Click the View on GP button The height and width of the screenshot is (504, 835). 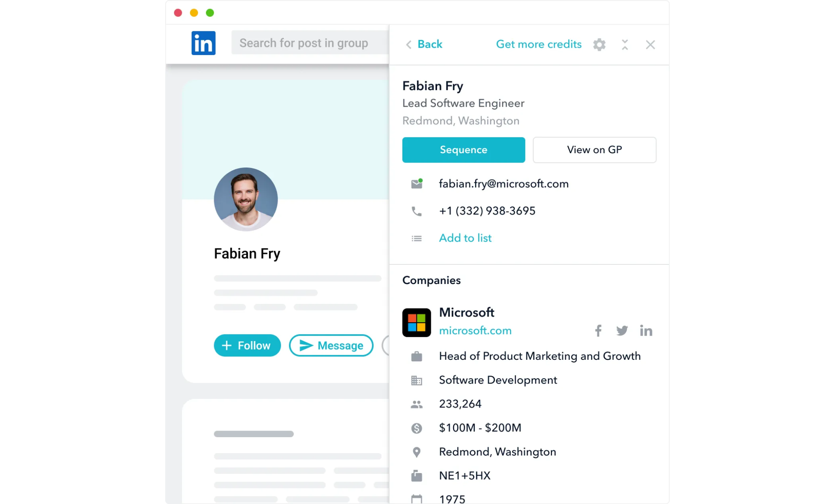[594, 150]
